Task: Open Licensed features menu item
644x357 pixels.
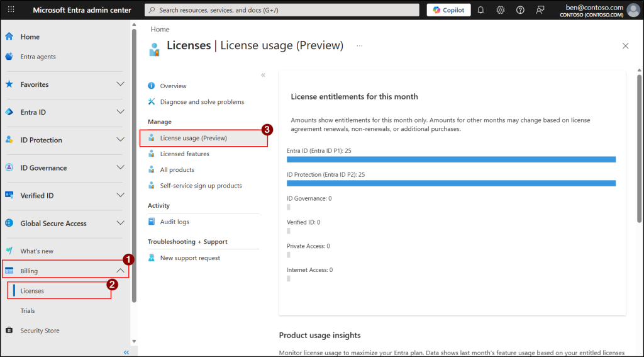Action: click(184, 154)
